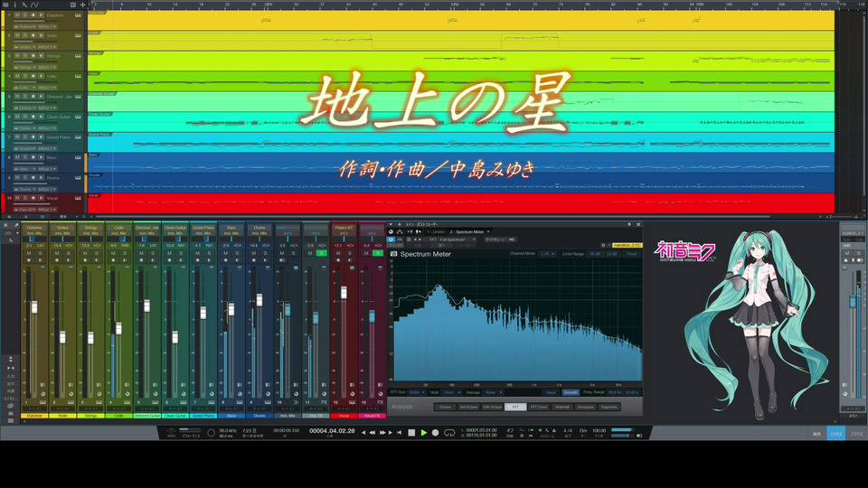
Task: Open the Mix view button at bottom right
Action: click(835, 434)
